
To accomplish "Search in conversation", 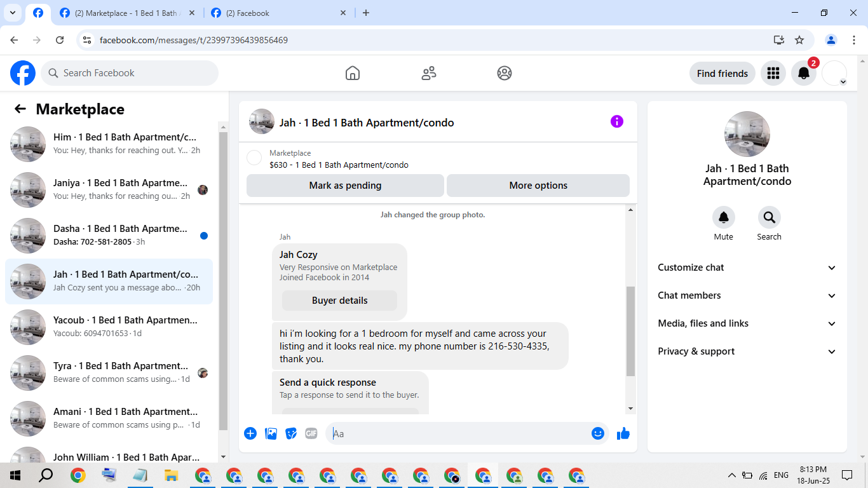I will (770, 217).
